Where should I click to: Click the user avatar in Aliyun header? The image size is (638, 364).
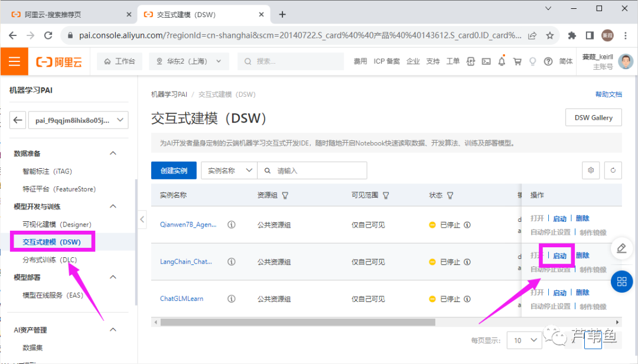(x=626, y=61)
